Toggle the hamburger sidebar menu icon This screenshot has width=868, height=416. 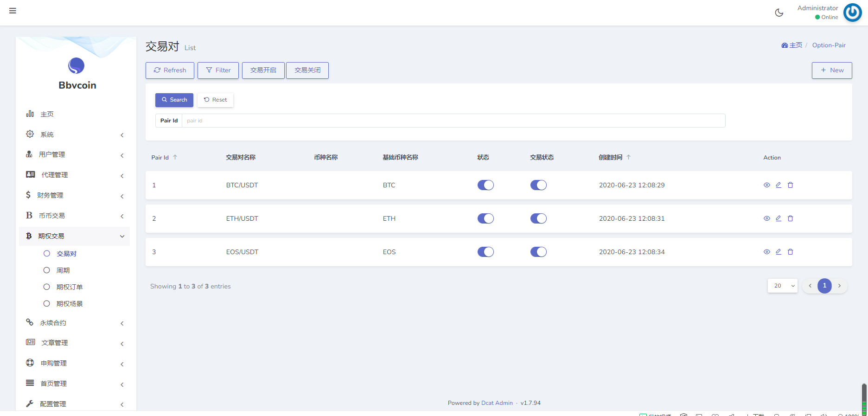[x=13, y=11]
